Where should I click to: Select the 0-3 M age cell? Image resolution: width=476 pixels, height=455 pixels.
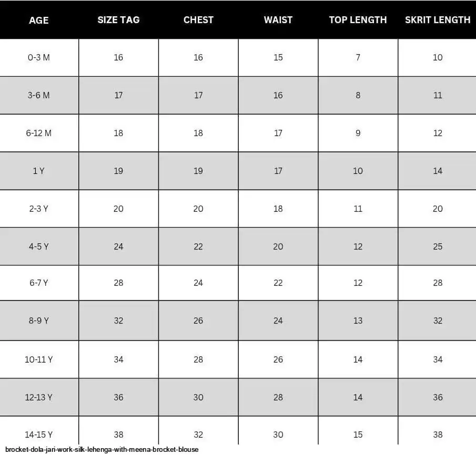(x=39, y=57)
